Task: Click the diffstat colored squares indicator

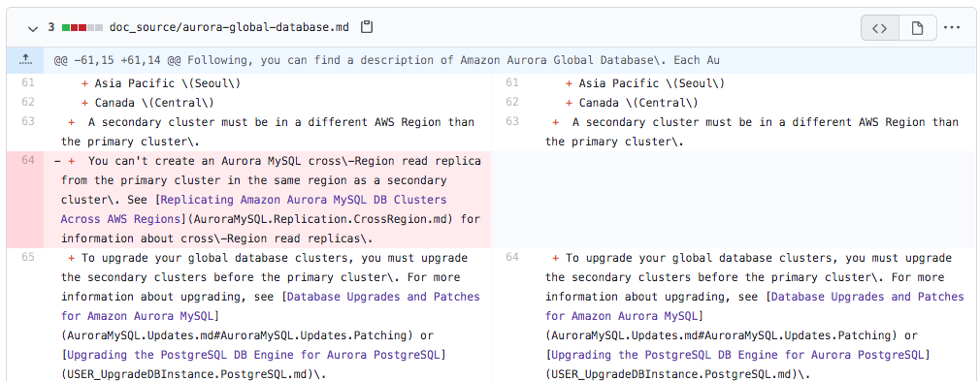Action: click(x=82, y=27)
